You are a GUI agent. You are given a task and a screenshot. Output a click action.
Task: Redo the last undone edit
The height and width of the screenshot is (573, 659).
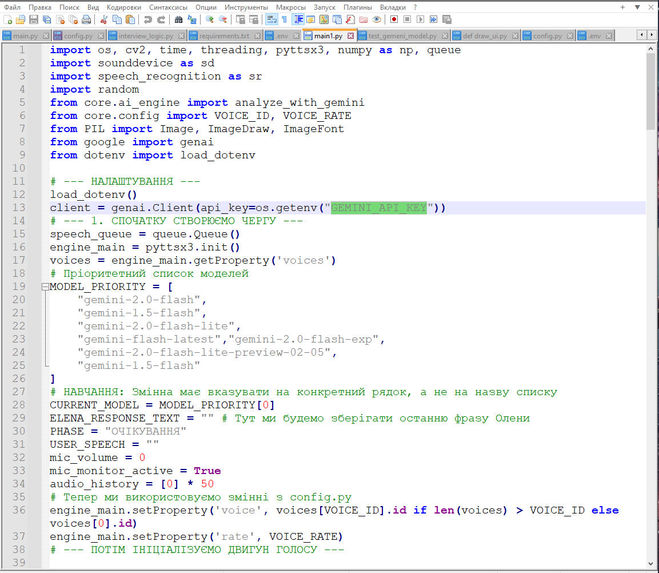pos(161,20)
